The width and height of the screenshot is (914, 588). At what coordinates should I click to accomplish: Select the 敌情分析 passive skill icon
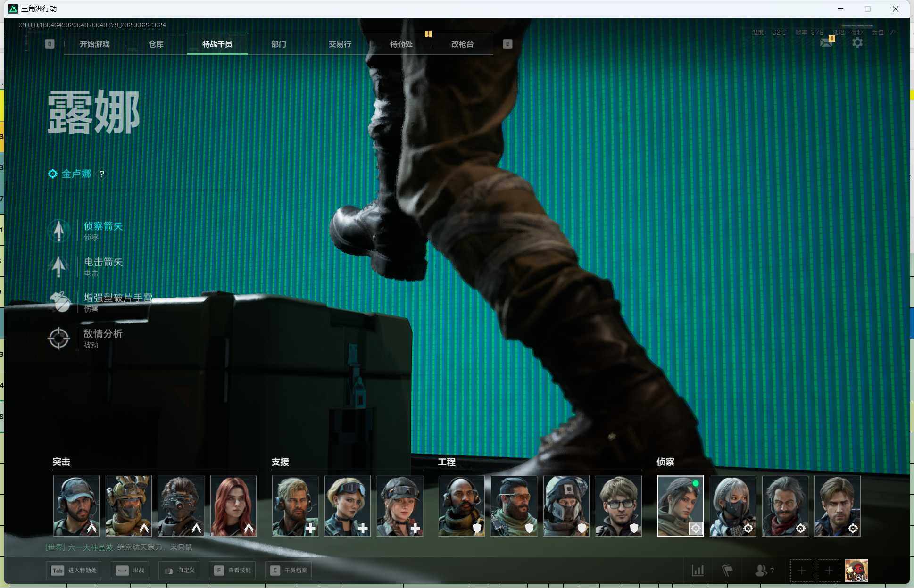pyautogui.click(x=59, y=338)
